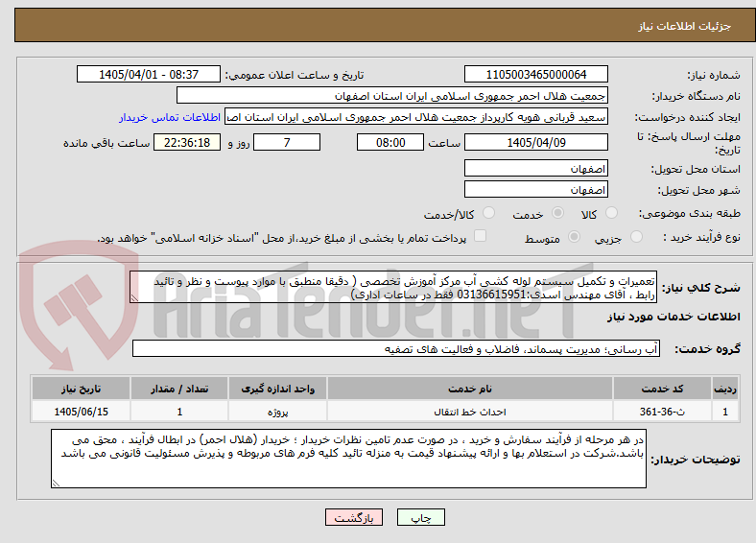Click the ردیف column header
Image resolution: width=756 pixels, height=543 pixels.
click(724, 389)
